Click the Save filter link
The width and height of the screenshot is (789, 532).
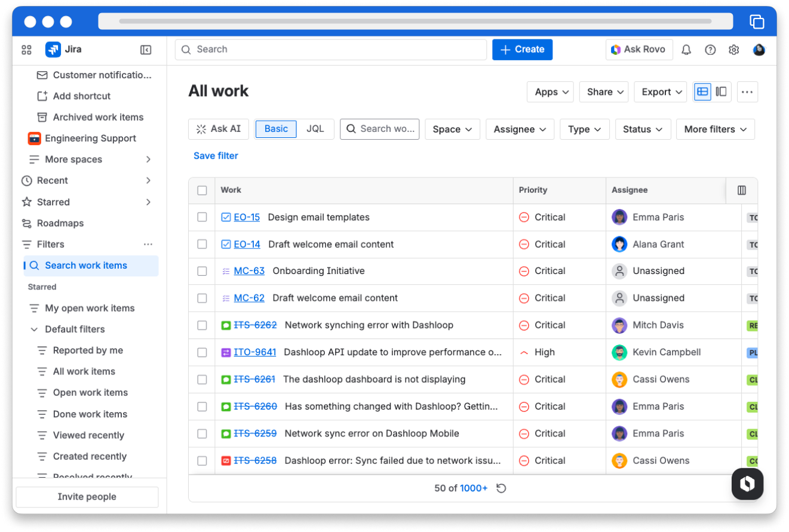pyautogui.click(x=216, y=156)
